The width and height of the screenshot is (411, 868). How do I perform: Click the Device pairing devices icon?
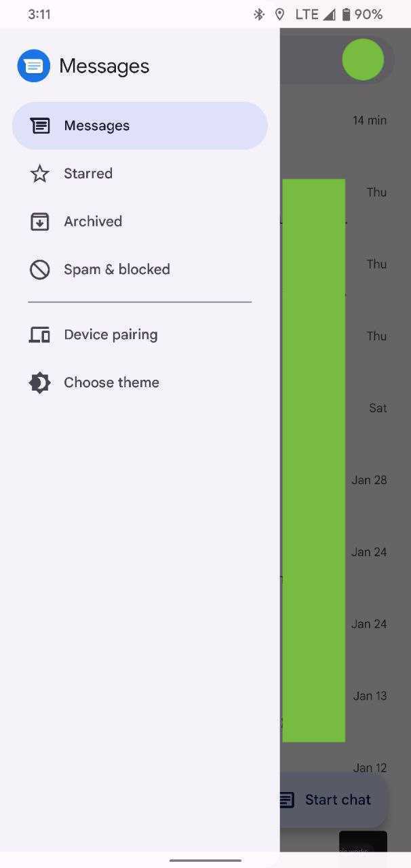coord(40,334)
